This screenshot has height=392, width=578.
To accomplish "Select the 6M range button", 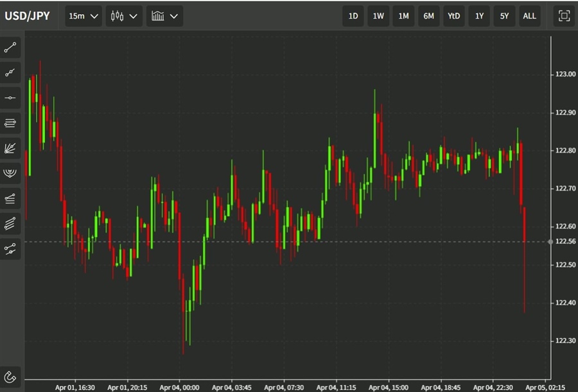I will tap(428, 16).
